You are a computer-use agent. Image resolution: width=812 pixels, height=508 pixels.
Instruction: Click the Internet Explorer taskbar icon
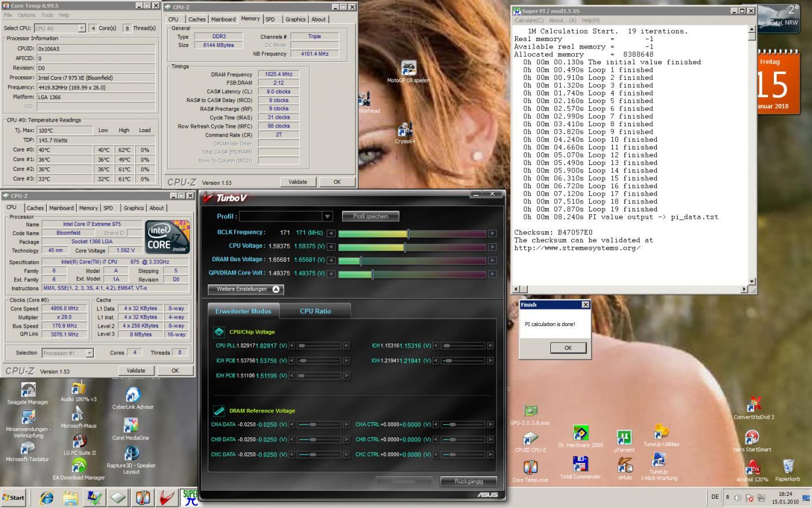click(46, 498)
